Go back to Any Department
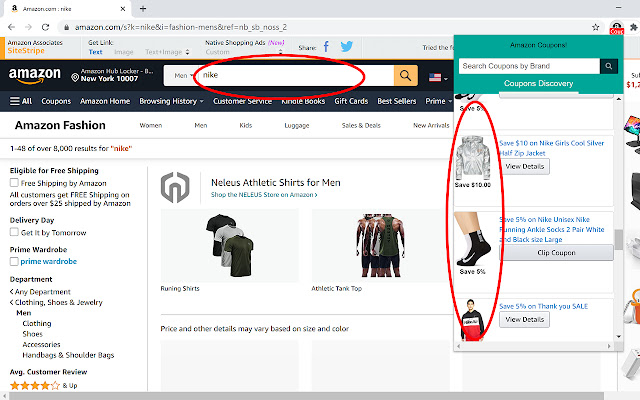 pyautogui.click(x=40, y=292)
